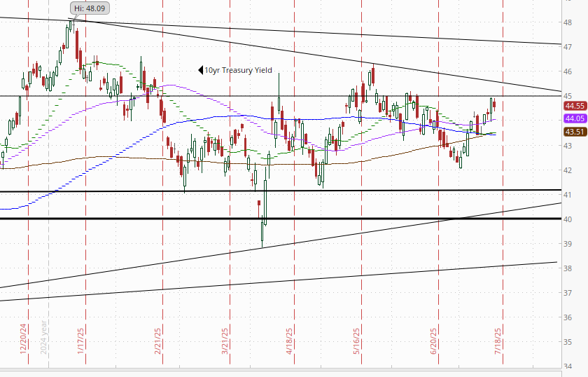
Task: Select the 3/21/25 date marker
Action: coord(225,341)
